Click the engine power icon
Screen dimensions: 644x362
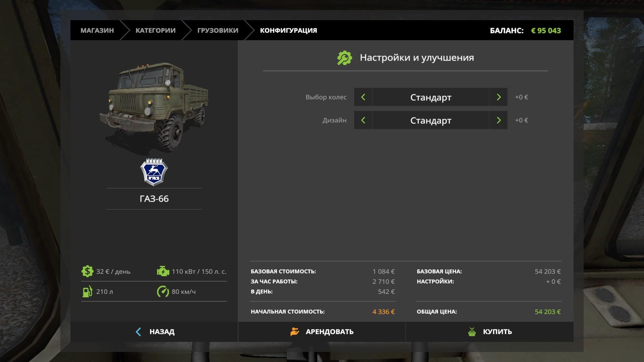(163, 271)
